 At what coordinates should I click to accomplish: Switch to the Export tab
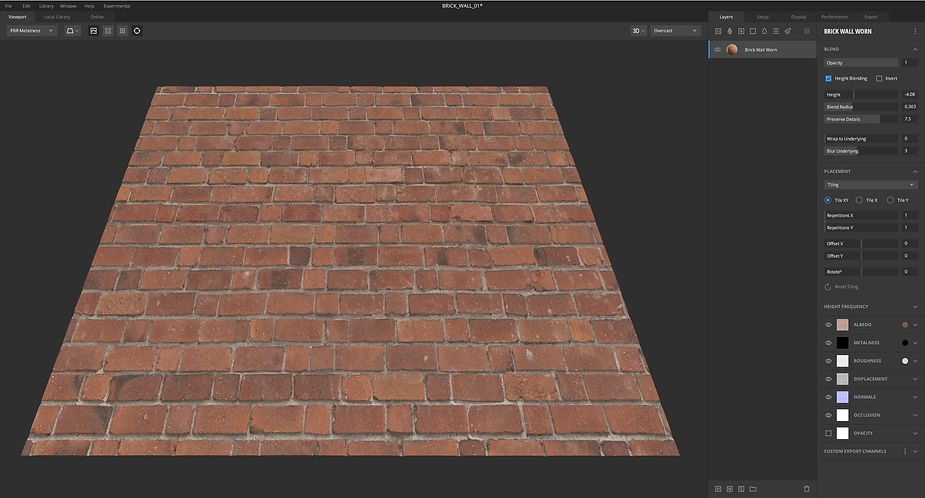[871, 17]
